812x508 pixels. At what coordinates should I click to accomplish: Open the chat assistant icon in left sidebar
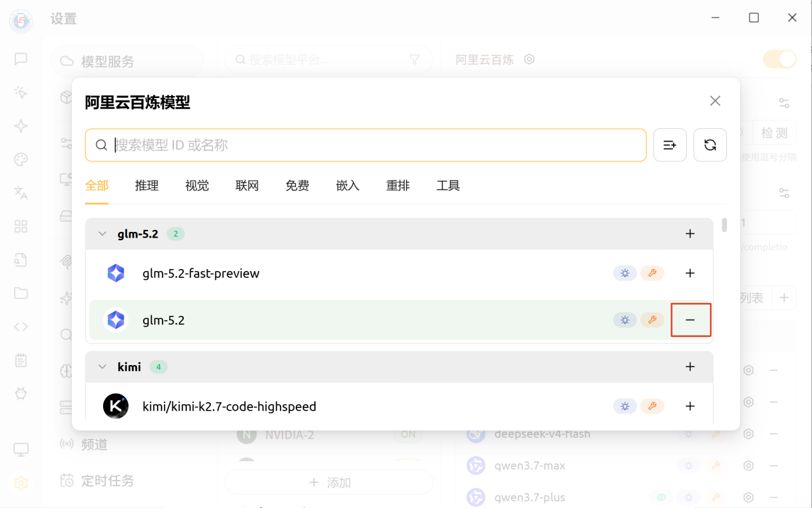(21, 59)
